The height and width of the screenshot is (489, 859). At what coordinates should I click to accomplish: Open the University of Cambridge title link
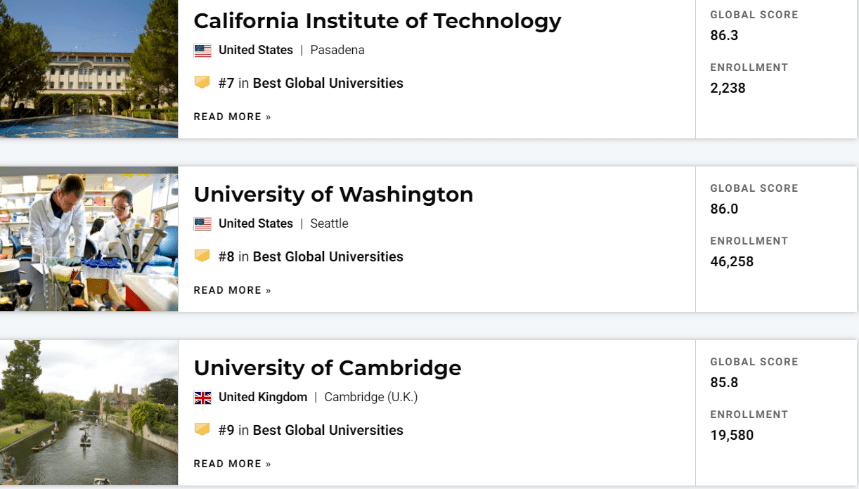[x=327, y=368]
